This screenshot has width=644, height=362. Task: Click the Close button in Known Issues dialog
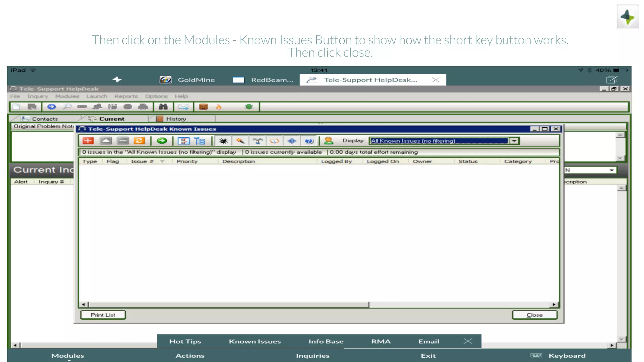(x=535, y=315)
